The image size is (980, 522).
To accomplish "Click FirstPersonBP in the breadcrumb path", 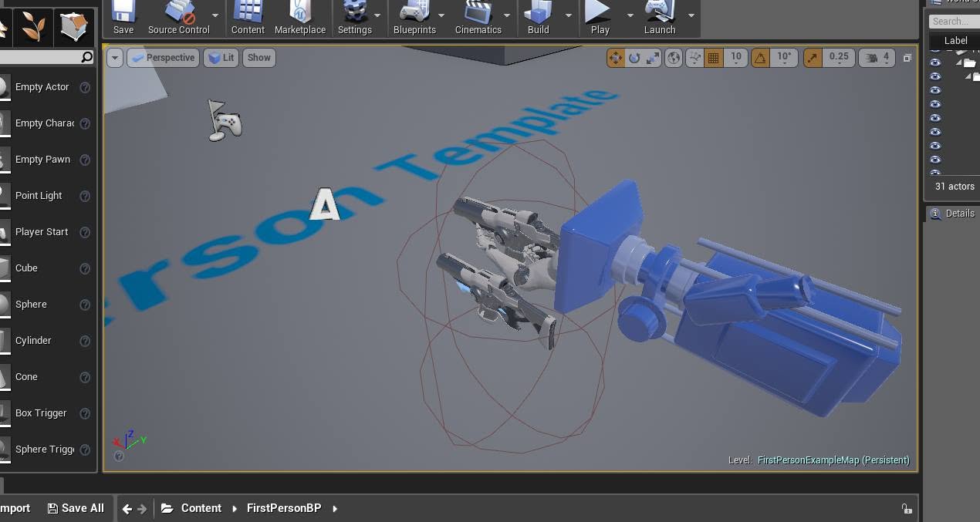I will (284, 509).
